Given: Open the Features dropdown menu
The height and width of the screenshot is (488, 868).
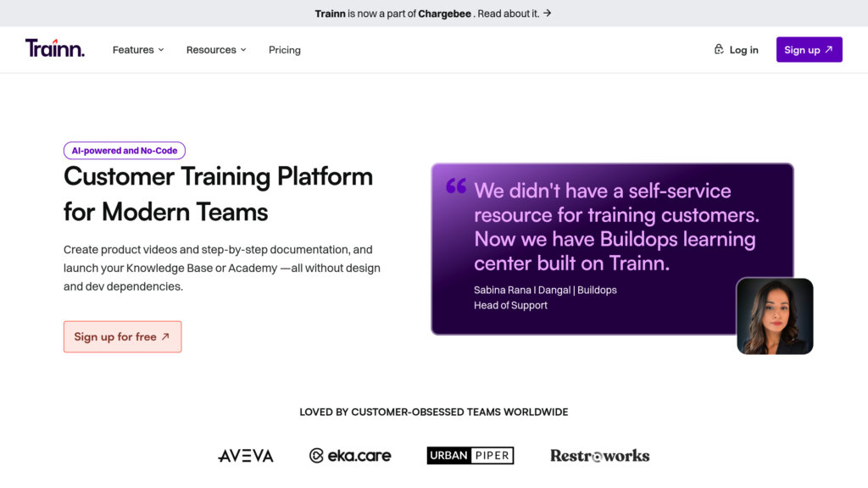Looking at the screenshot, I should (x=138, y=50).
